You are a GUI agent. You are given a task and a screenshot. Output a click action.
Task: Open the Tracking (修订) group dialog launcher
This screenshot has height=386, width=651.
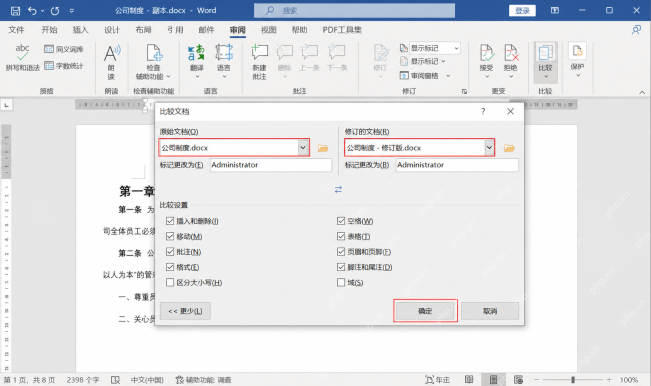[x=464, y=91]
